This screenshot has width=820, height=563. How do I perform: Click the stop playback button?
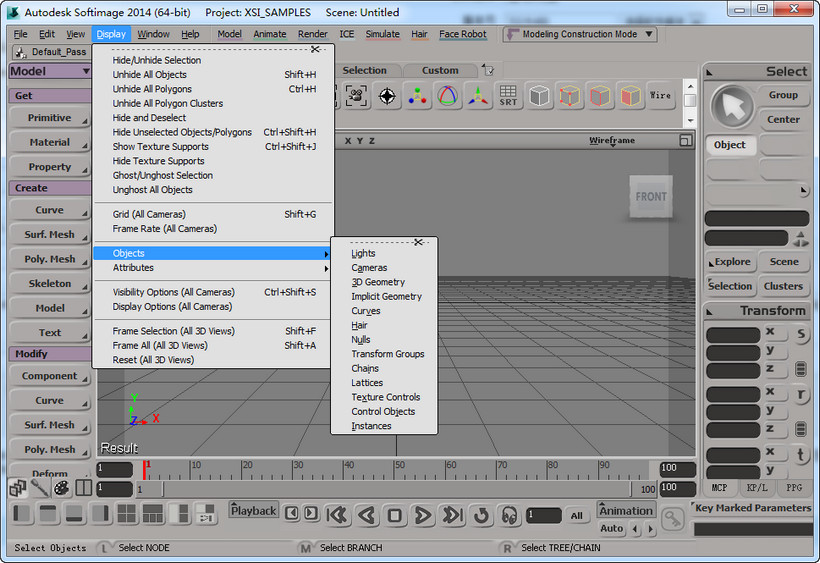click(x=395, y=515)
